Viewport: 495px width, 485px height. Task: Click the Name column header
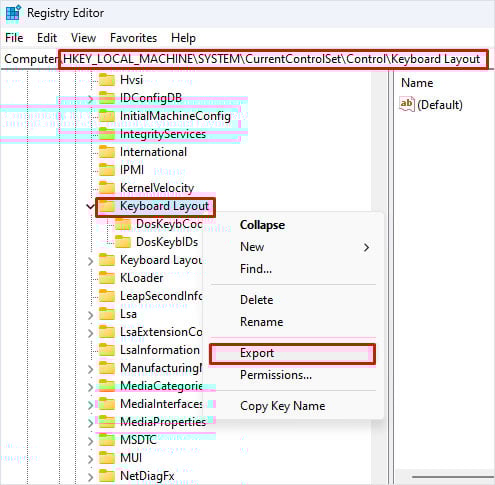(x=417, y=83)
